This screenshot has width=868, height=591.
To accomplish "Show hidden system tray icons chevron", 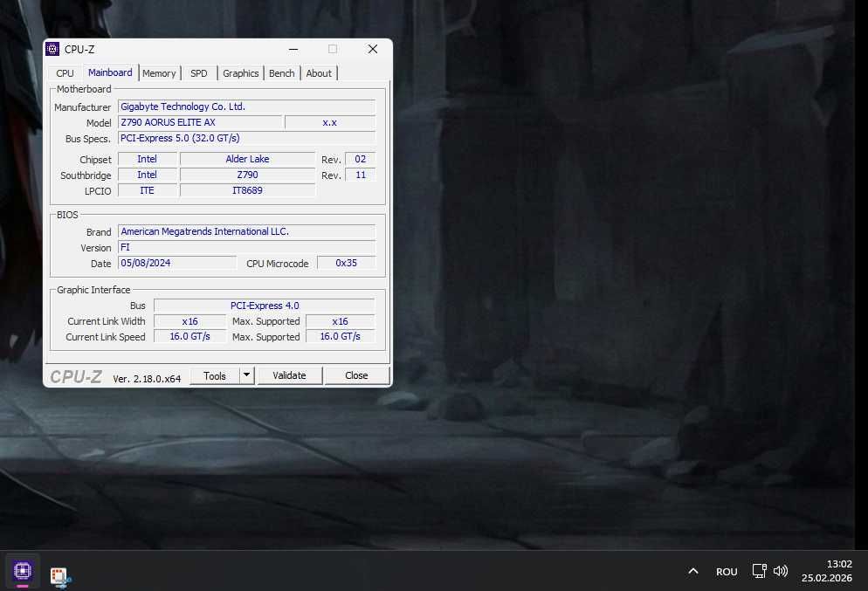I will click(x=693, y=571).
